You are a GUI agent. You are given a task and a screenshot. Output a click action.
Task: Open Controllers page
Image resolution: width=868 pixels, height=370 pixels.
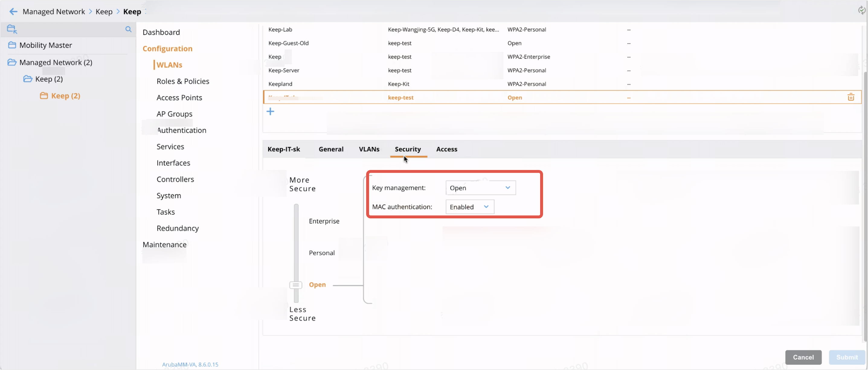(x=175, y=180)
